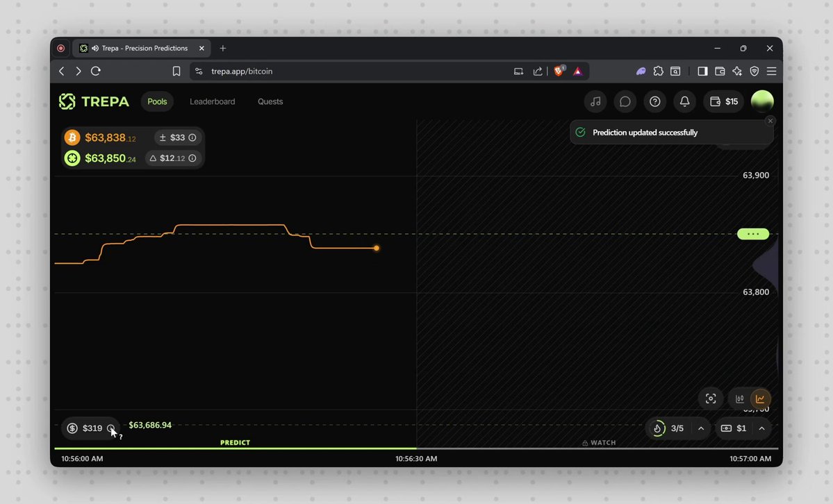This screenshot has width=833, height=504.
Task: Expand the 3/5 streak chevron
Action: [701, 428]
